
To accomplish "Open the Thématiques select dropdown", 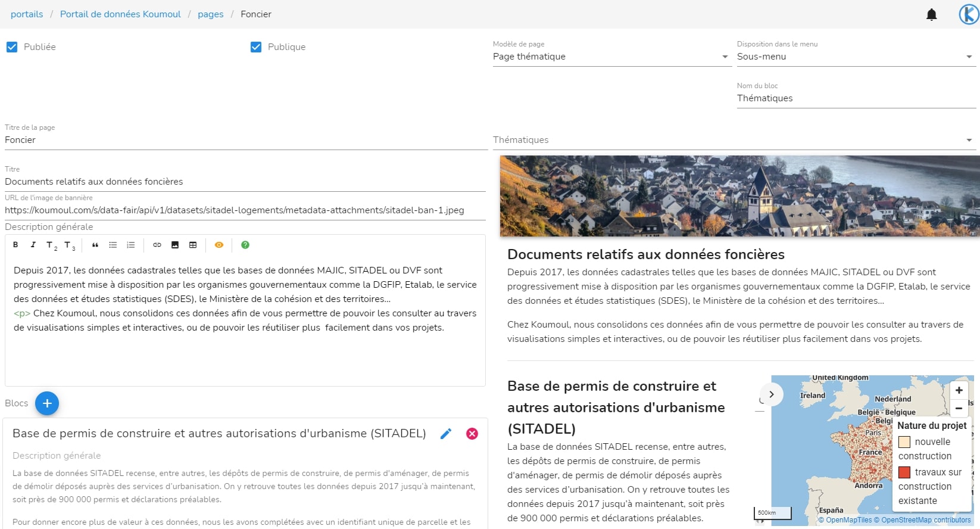I will click(x=734, y=140).
